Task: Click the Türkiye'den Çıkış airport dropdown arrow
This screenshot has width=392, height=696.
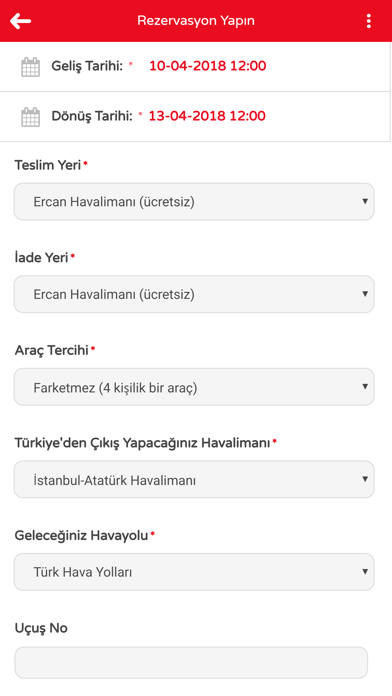Action: click(365, 479)
